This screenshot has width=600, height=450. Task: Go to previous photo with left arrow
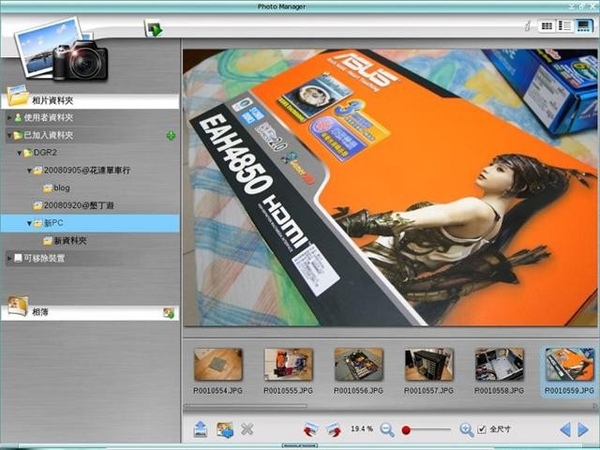(565, 430)
